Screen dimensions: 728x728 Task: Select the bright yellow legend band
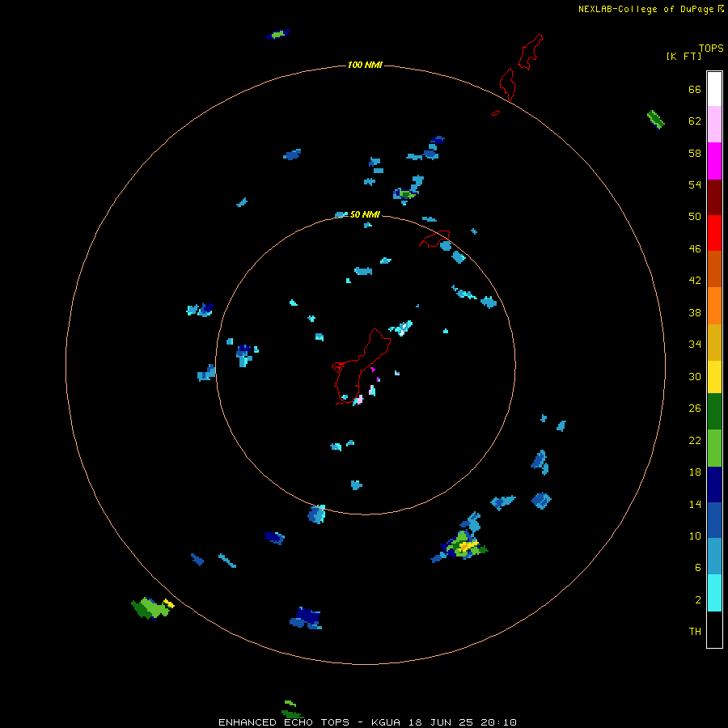714,377
